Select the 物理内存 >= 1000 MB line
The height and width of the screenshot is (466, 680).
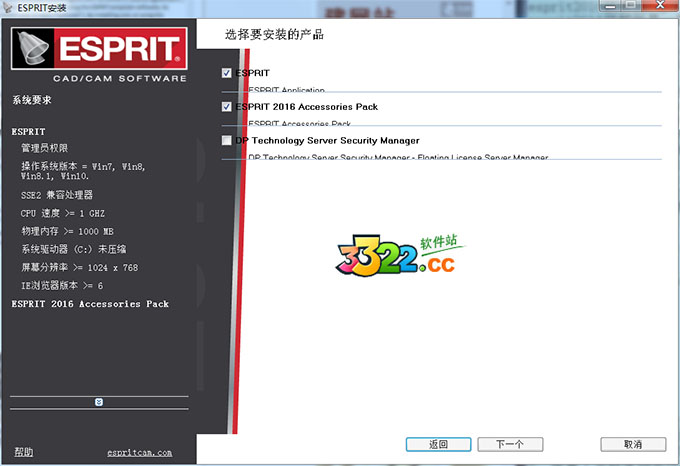coord(67,231)
